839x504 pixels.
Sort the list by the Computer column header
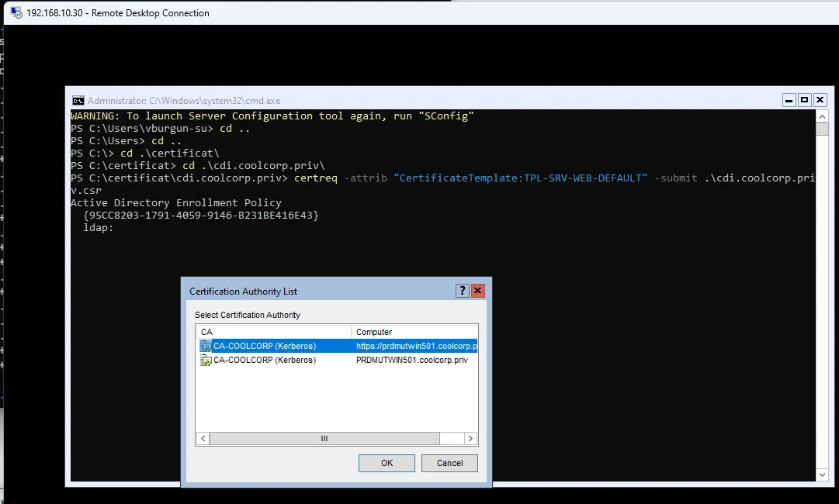tap(414, 332)
